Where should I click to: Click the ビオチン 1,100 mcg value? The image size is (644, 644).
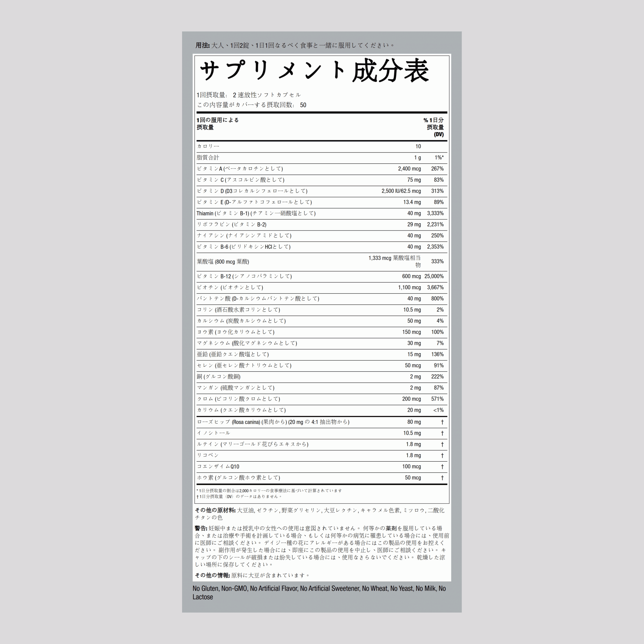click(409, 287)
